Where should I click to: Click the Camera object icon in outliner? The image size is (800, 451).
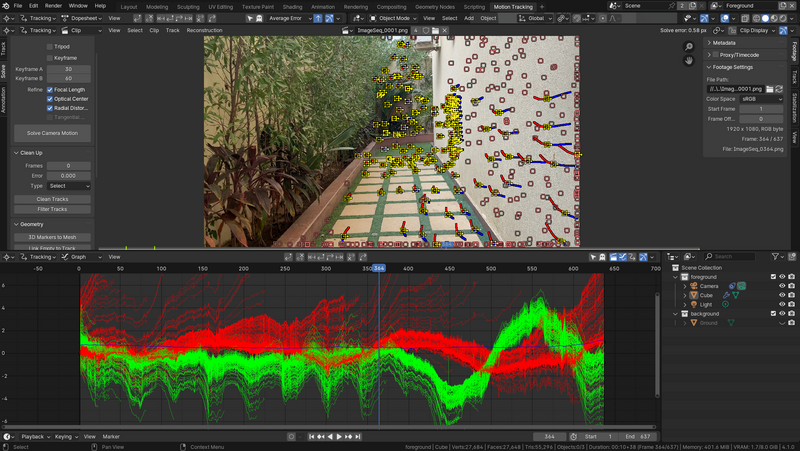692,286
